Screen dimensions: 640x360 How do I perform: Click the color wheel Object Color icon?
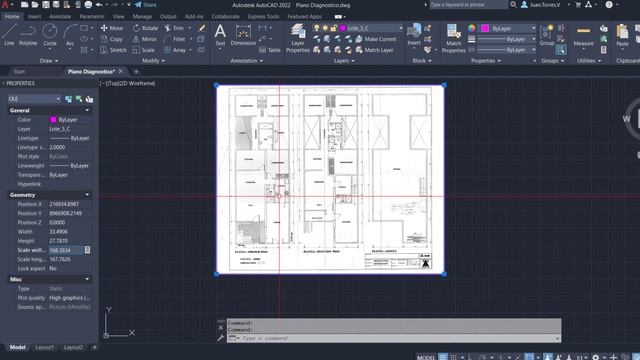point(472,28)
